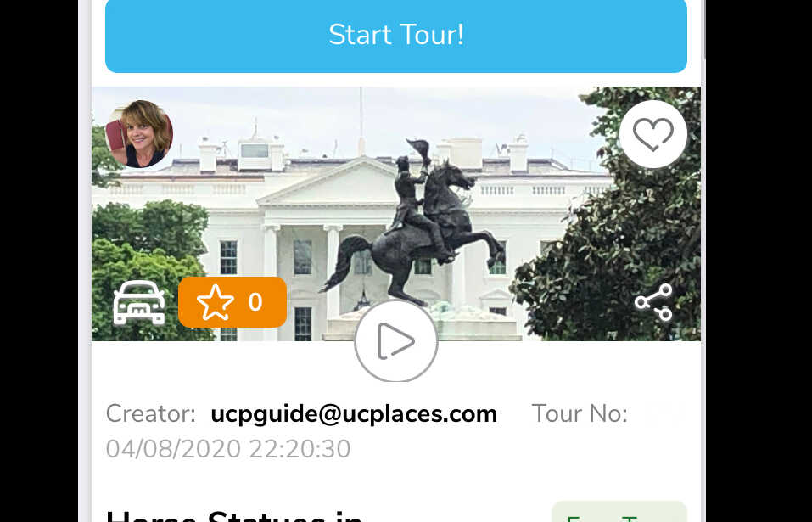Tap the Start Tour! button

396,35
